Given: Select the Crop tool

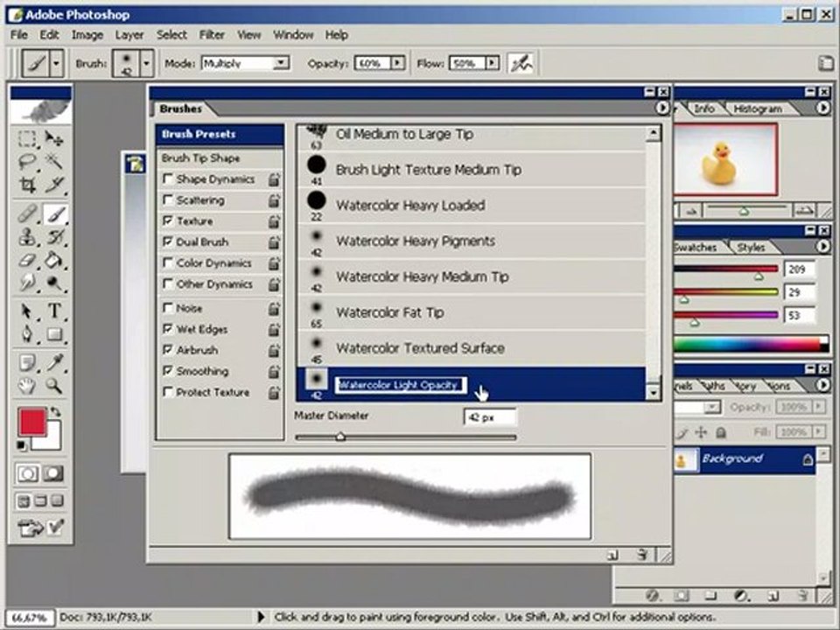Looking at the screenshot, I should tap(27, 185).
